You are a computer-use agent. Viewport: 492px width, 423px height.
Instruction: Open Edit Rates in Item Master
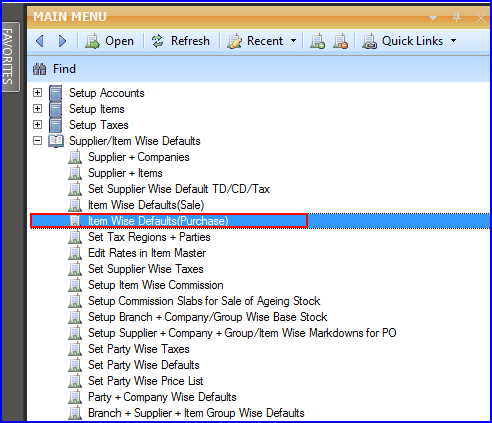147,253
